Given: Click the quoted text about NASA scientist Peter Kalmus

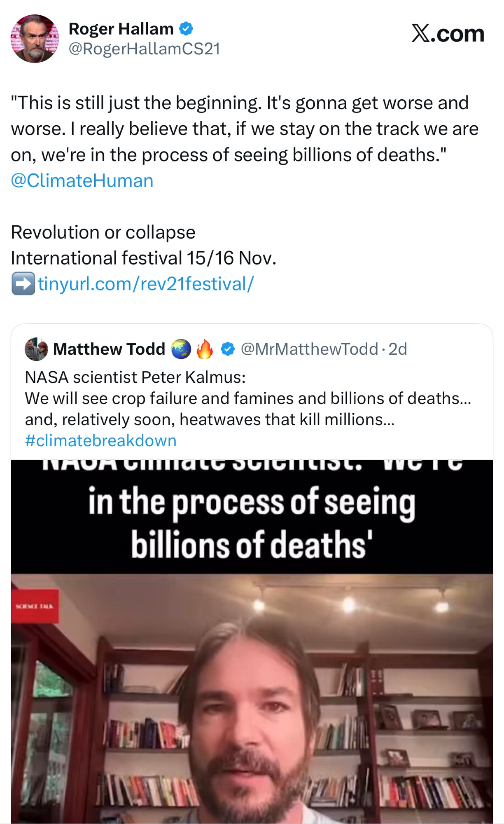Looking at the screenshot, I should click(247, 398).
